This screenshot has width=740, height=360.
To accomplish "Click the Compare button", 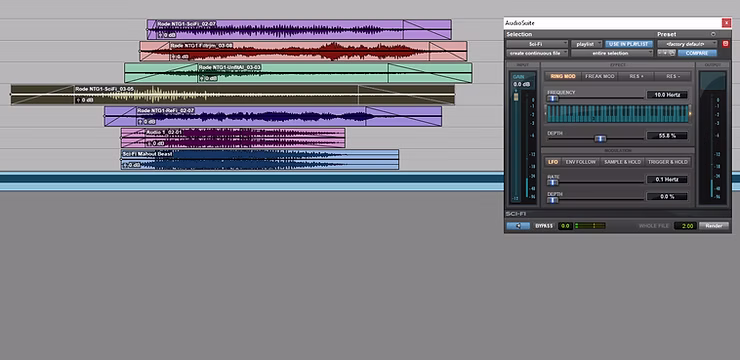I will (697, 53).
